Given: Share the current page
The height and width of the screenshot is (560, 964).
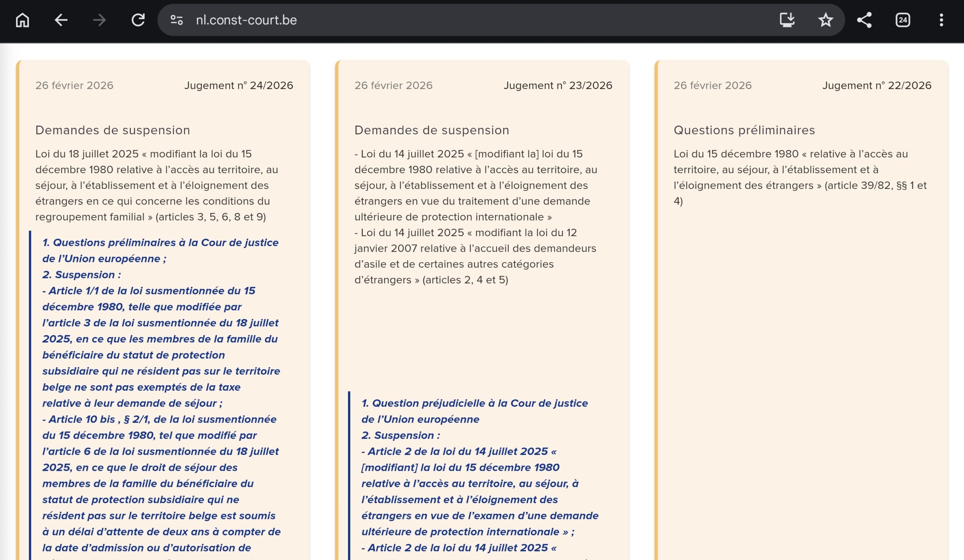Looking at the screenshot, I should 864,20.
